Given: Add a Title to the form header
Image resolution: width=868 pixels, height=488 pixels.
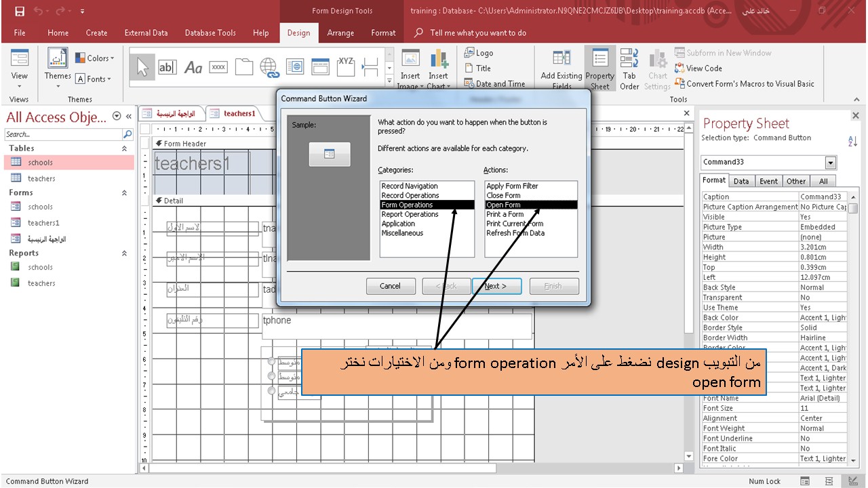Looking at the screenshot, I should point(477,68).
